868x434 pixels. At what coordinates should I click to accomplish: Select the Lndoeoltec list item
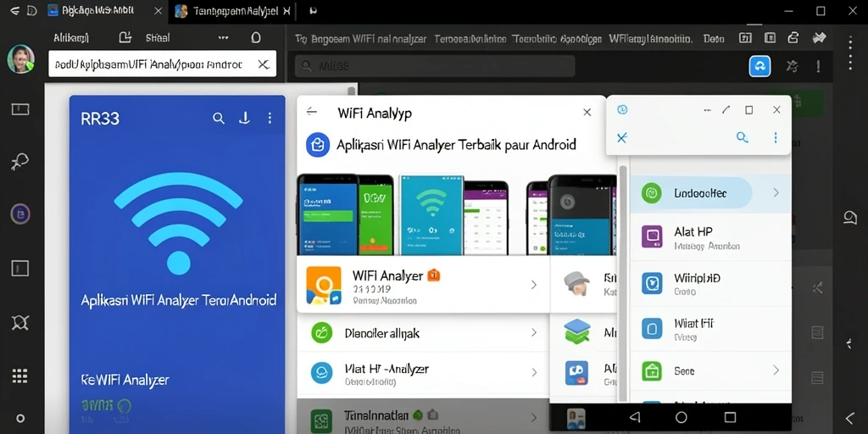point(710,194)
